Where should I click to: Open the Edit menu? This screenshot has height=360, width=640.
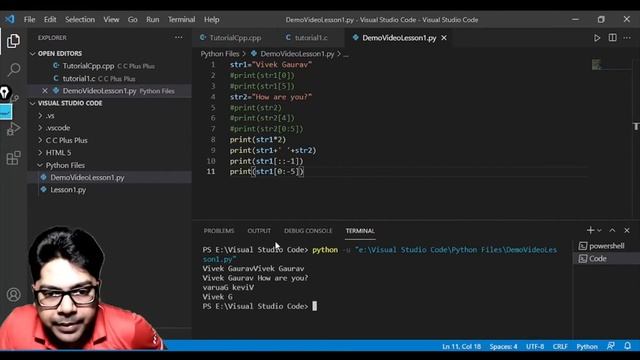(x=50, y=19)
